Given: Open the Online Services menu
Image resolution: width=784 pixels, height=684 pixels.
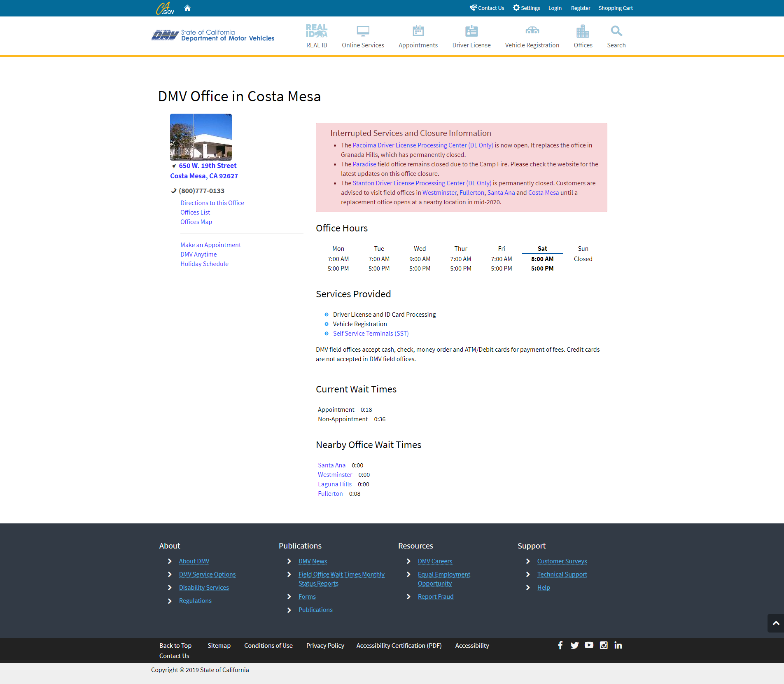Looking at the screenshot, I should tap(363, 37).
